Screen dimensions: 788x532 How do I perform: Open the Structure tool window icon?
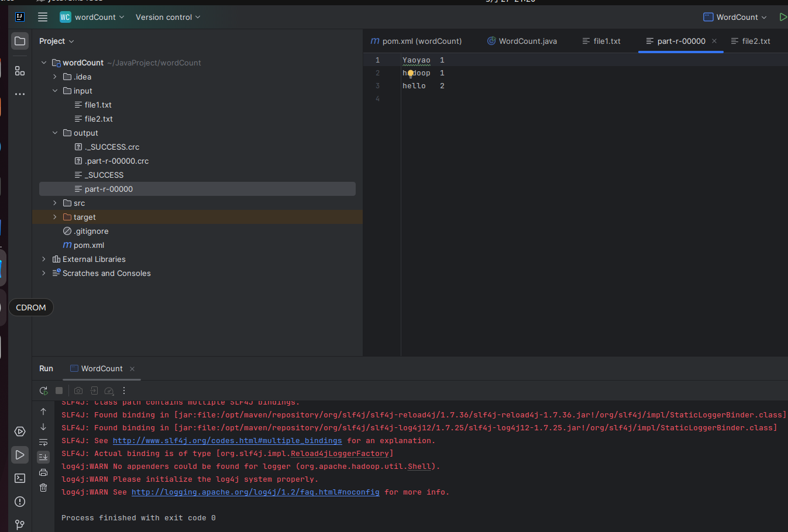[x=20, y=71]
